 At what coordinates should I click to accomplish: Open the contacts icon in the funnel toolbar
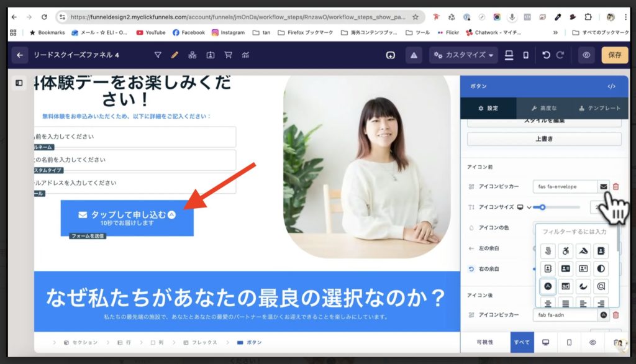pyautogui.click(x=211, y=55)
